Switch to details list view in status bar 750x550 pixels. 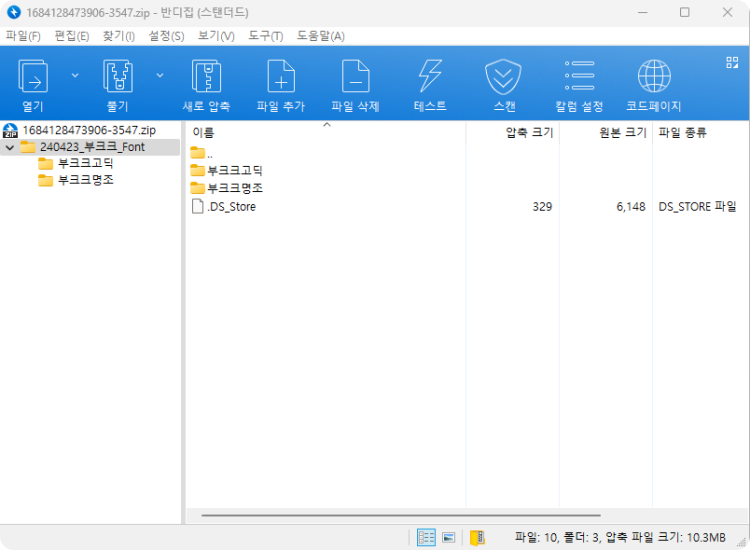point(426,537)
